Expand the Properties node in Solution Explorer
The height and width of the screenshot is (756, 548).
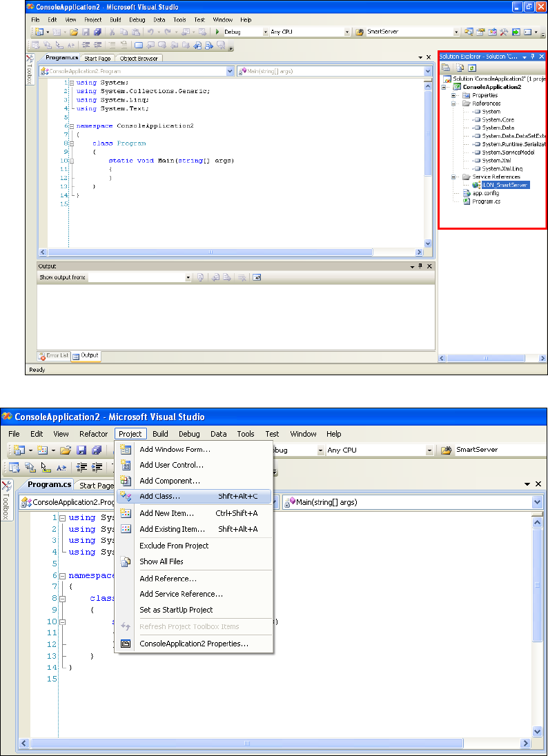point(453,95)
